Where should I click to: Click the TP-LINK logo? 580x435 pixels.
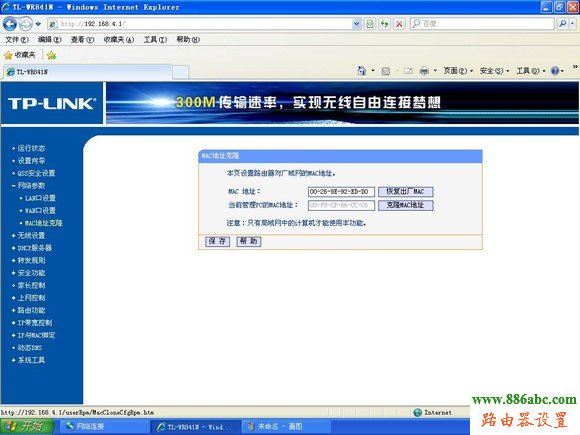52,104
